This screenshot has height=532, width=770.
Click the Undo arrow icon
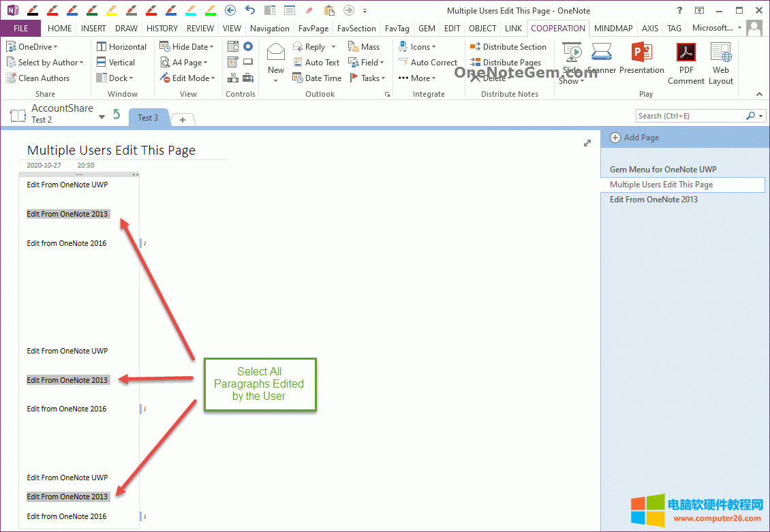point(250,10)
